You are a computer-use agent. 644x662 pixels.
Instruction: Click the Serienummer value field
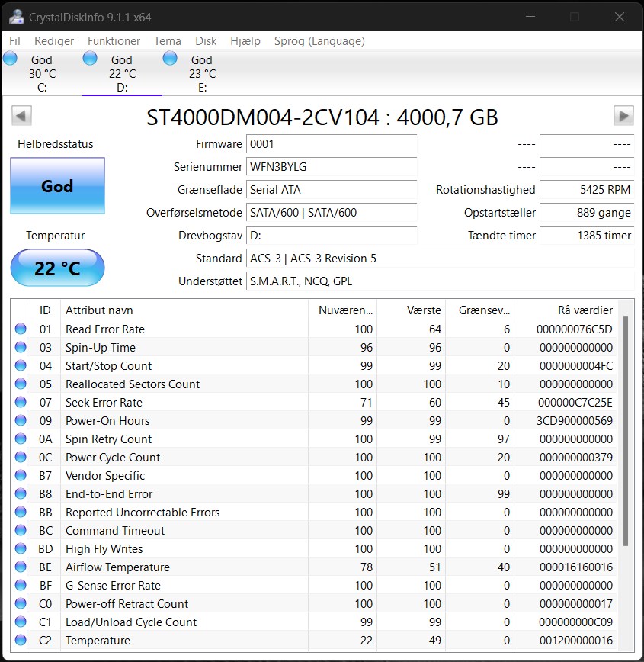pyautogui.click(x=332, y=167)
